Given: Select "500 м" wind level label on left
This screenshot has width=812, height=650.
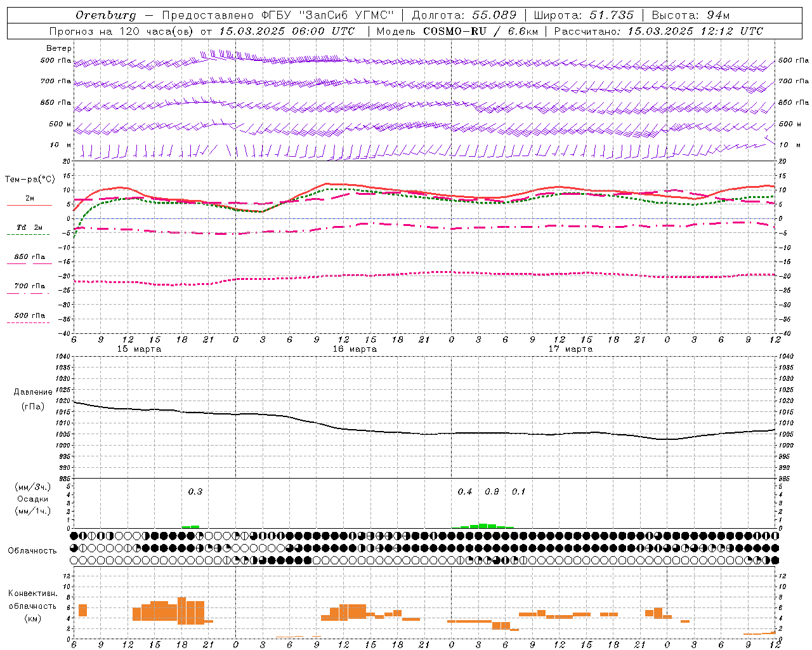Looking at the screenshot, I should click(60, 124).
